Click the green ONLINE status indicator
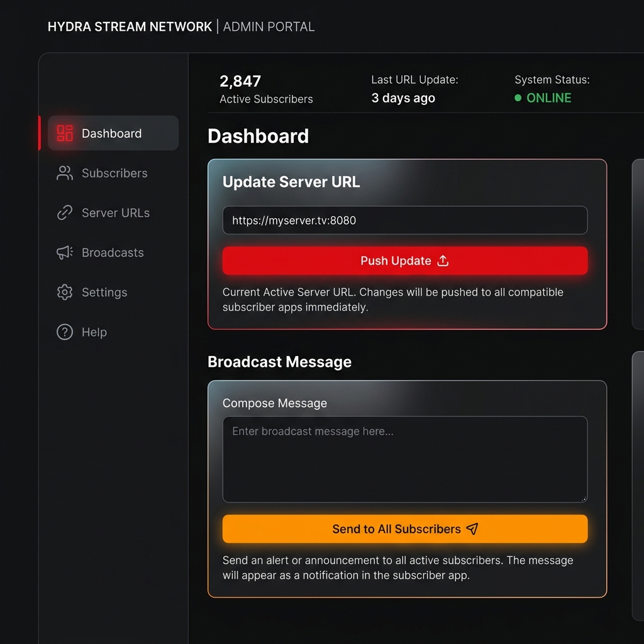 click(x=542, y=98)
